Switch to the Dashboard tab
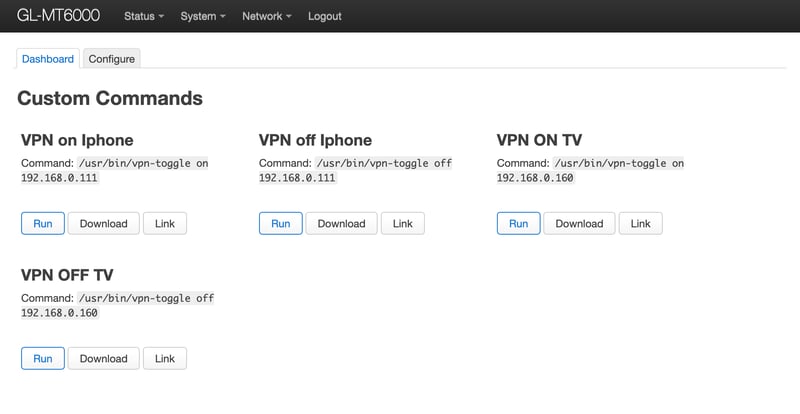This screenshot has width=800, height=414. pyautogui.click(x=48, y=59)
